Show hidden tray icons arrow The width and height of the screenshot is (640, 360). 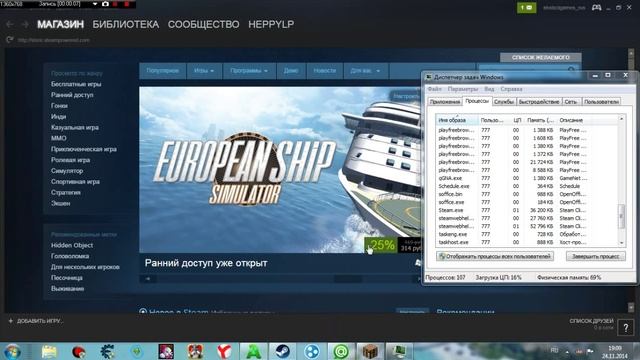(567, 351)
